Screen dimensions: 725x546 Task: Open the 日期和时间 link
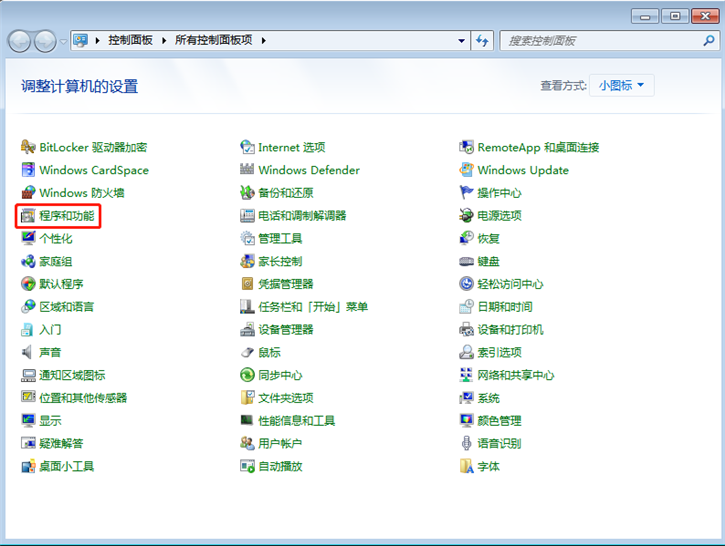pyautogui.click(x=504, y=307)
